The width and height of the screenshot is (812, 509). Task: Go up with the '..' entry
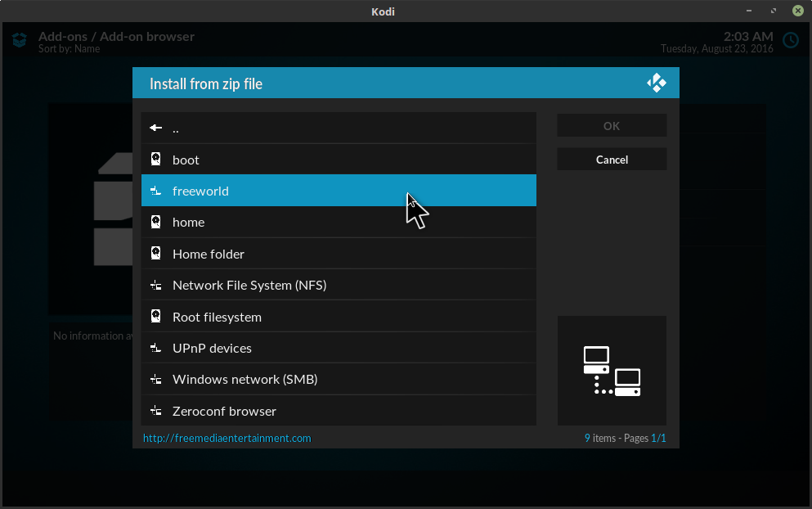coord(339,128)
